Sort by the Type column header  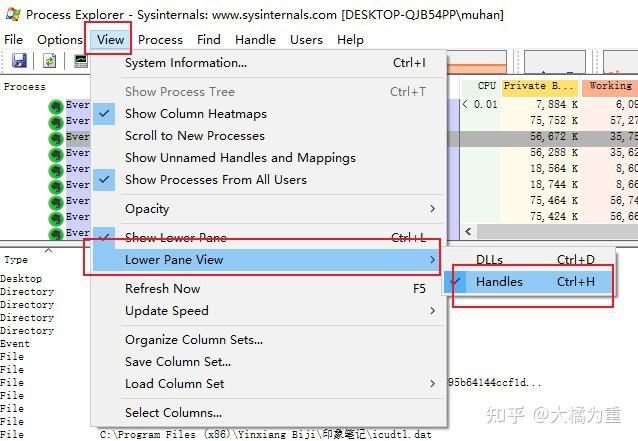point(16,260)
